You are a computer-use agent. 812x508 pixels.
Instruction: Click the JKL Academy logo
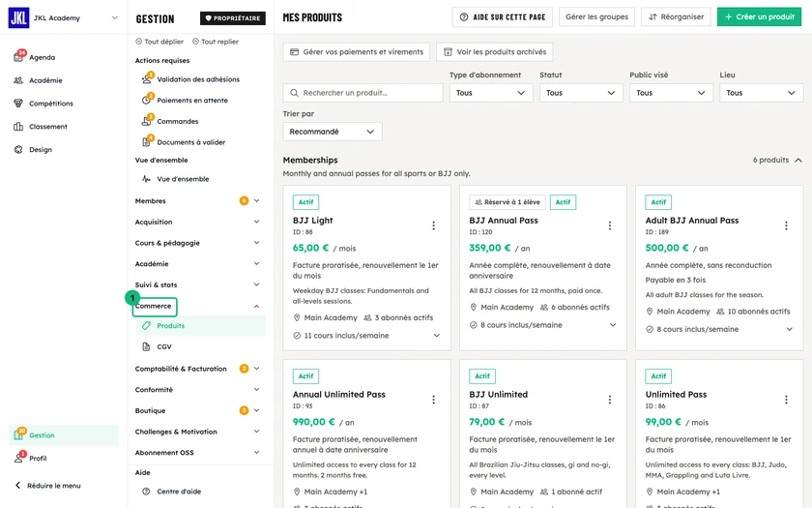18,17
